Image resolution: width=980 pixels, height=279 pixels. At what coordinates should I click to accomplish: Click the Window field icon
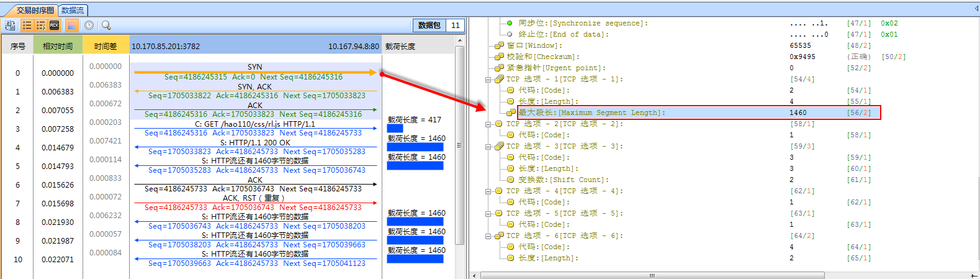(x=499, y=45)
